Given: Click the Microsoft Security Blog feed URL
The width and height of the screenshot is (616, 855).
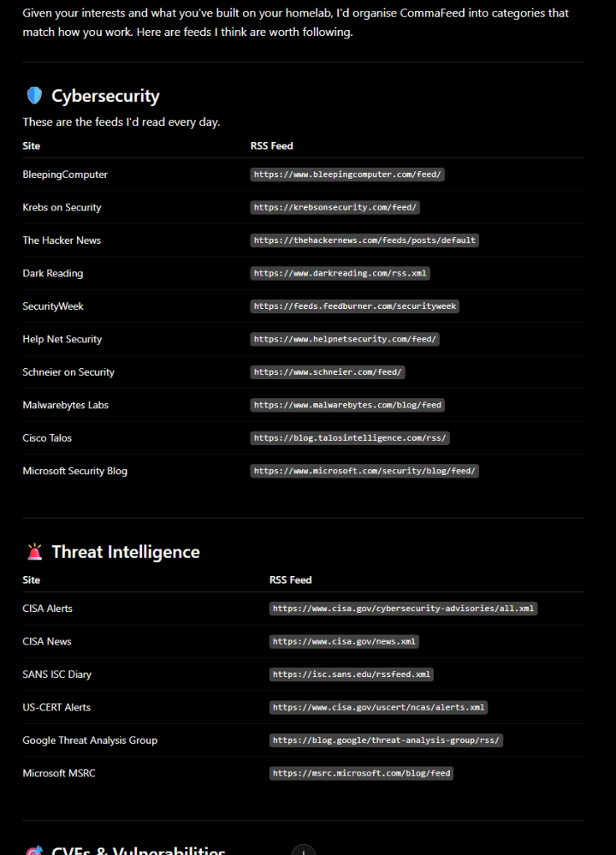Looking at the screenshot, I should click(364, 471).
